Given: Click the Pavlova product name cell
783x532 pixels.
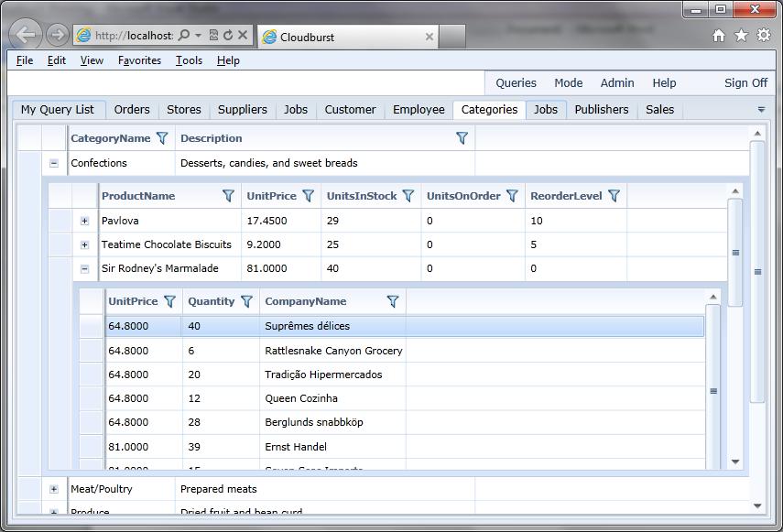Looking at the screenshot, I should 169,221.
